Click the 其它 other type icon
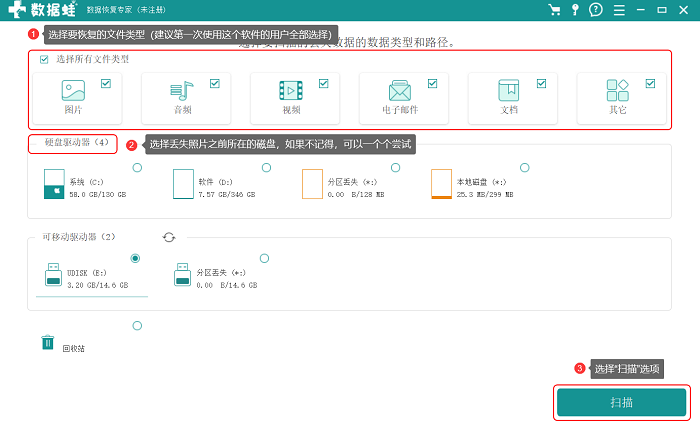Screen dimensions: 700x429 click(x=617, y=90)
